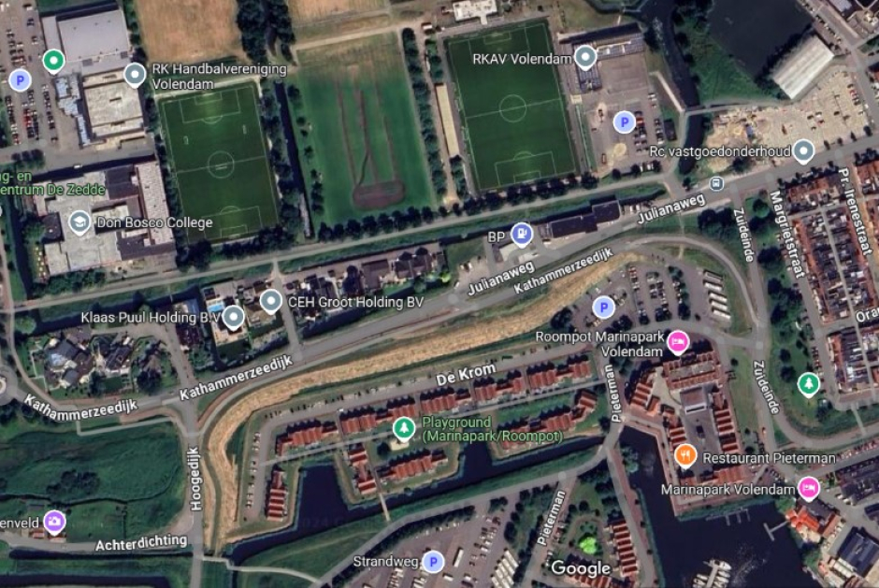This screenshot has height=588, width=879.
Task: Select the Restaurant Pieterman text label
Action: point(769,458)
